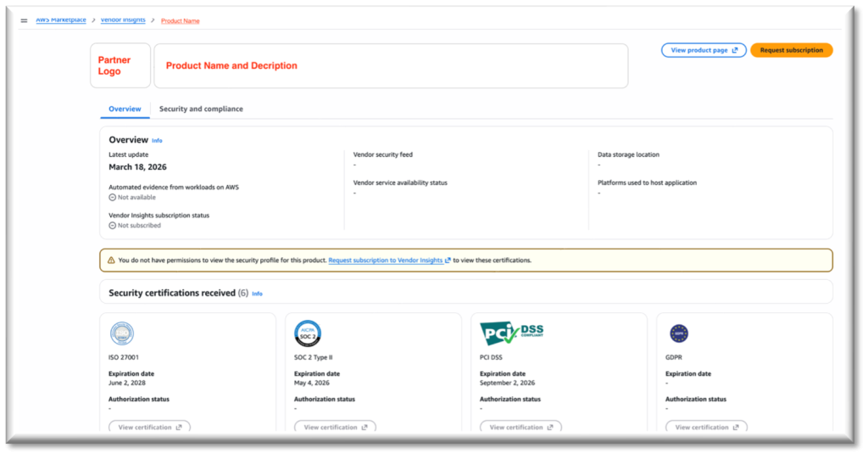
Task: Click the Vendor security feed label
Action: pos(383,154)
